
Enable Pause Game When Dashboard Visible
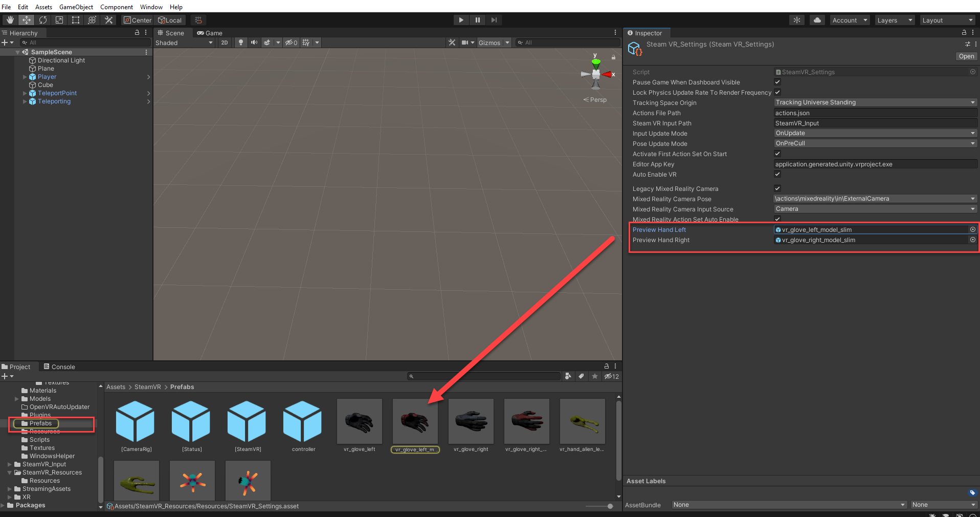tap(777, 82)
